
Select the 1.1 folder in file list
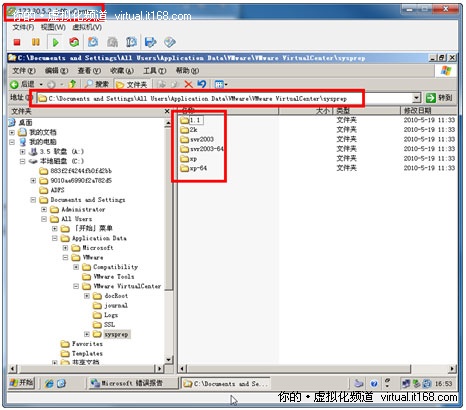point(191,120)
